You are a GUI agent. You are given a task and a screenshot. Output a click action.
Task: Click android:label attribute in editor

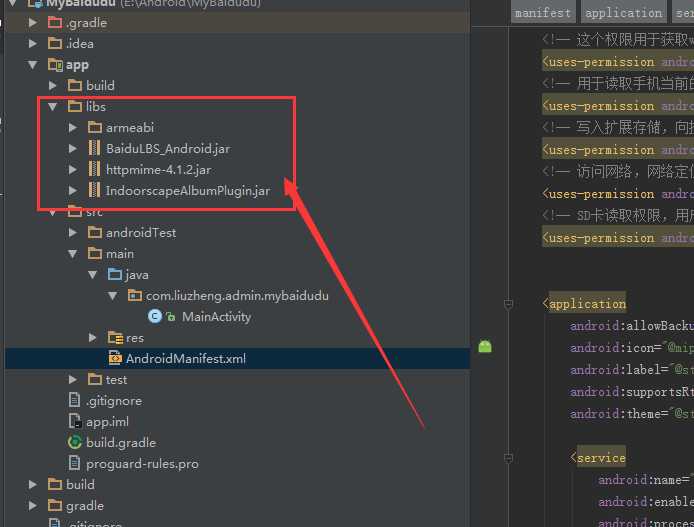(x=619, y=369)
